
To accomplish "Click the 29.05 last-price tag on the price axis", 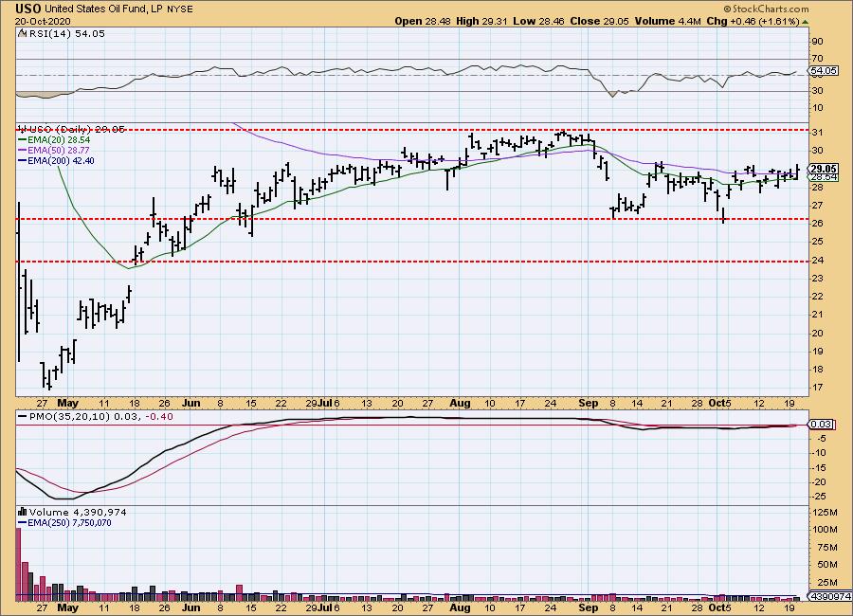I will [x=824, y=169].
